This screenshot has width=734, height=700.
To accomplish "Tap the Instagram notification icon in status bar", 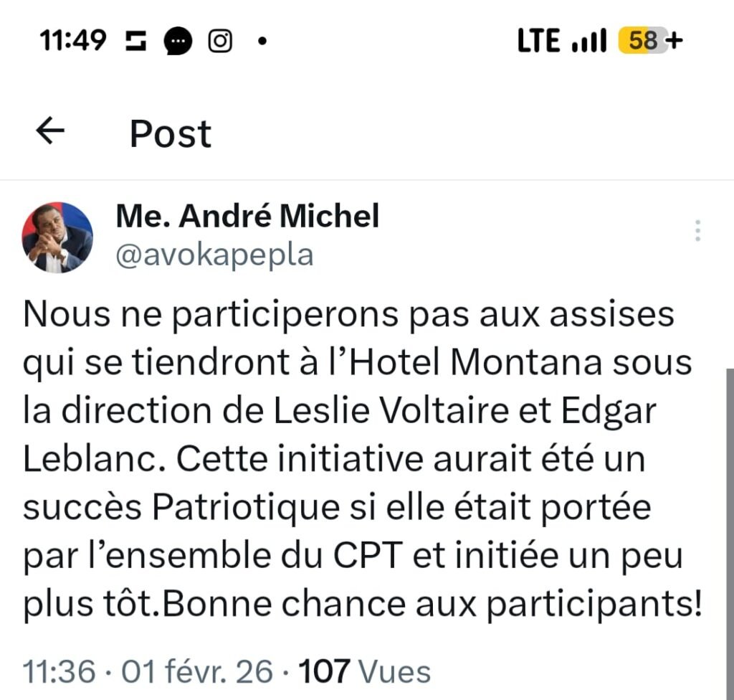I will click(220, 41).
